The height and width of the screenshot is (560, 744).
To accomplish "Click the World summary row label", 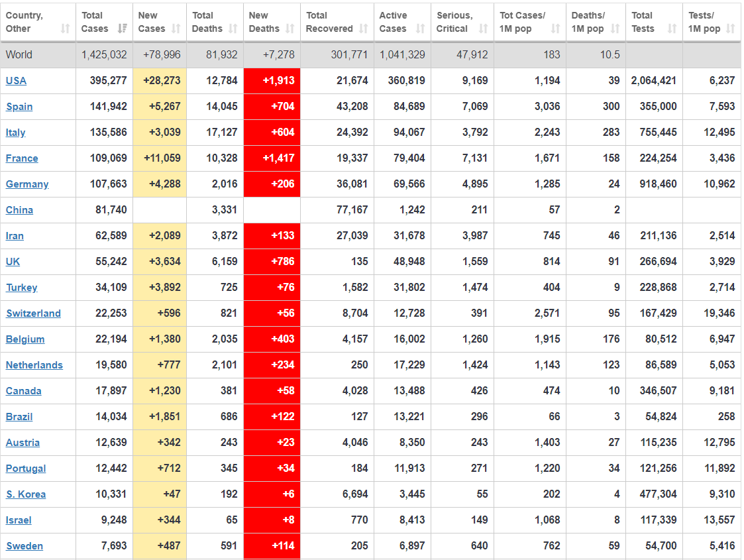I will point(19,55).
